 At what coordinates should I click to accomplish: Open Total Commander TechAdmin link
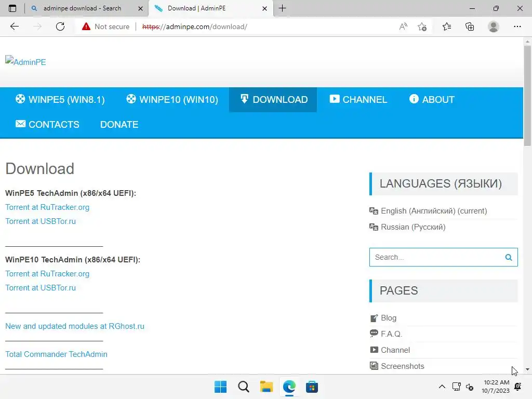click(56, 354)
